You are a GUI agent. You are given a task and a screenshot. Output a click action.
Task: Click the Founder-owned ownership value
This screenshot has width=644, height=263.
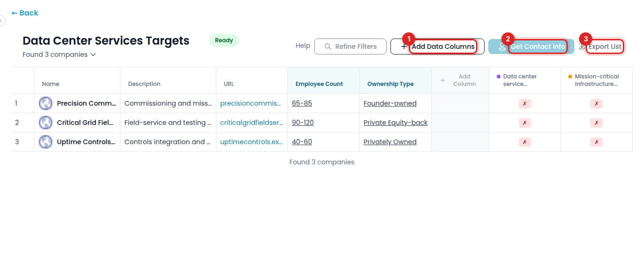pos(390,103)
